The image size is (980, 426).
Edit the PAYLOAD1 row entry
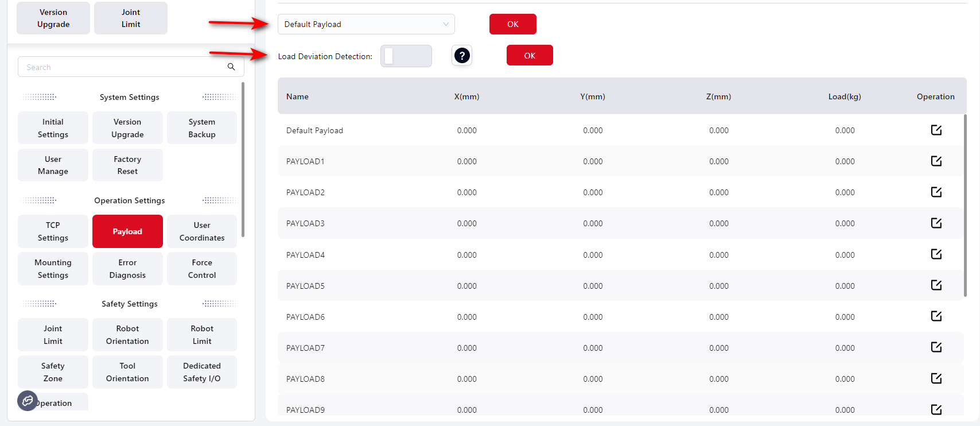(x=936, y=161)
